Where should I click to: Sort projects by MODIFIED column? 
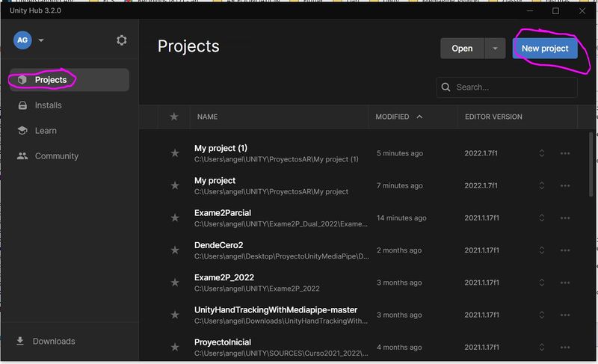pos(392,117)
